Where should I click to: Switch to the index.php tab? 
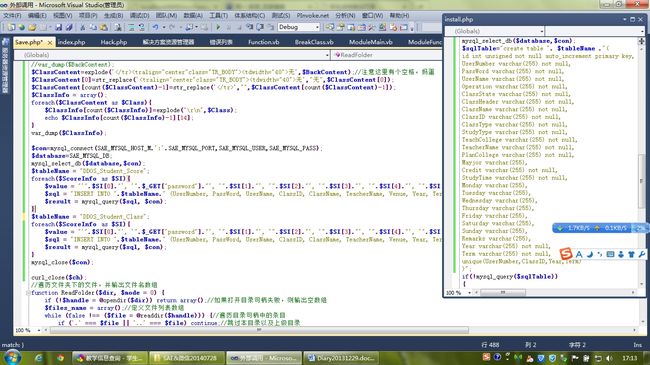[x=71, y=42]
